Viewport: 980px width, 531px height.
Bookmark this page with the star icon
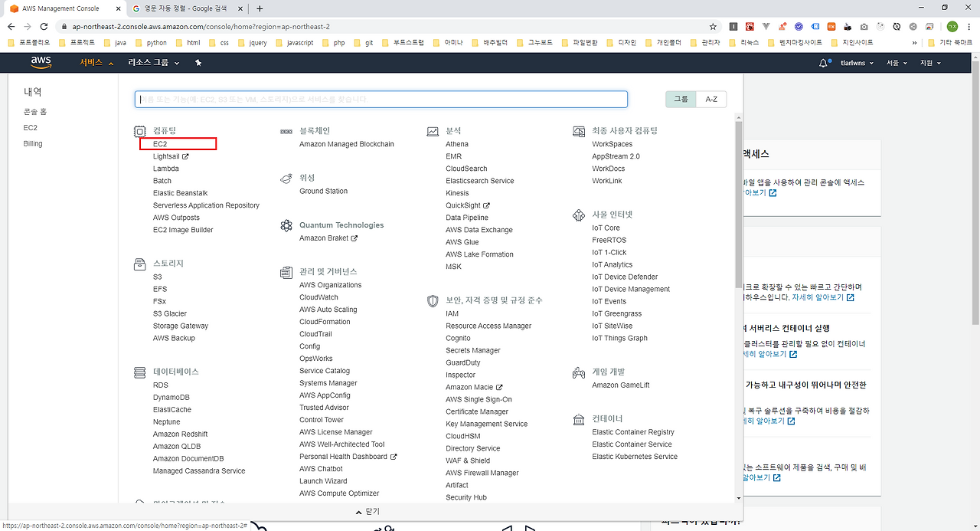[x=713, y=26]
